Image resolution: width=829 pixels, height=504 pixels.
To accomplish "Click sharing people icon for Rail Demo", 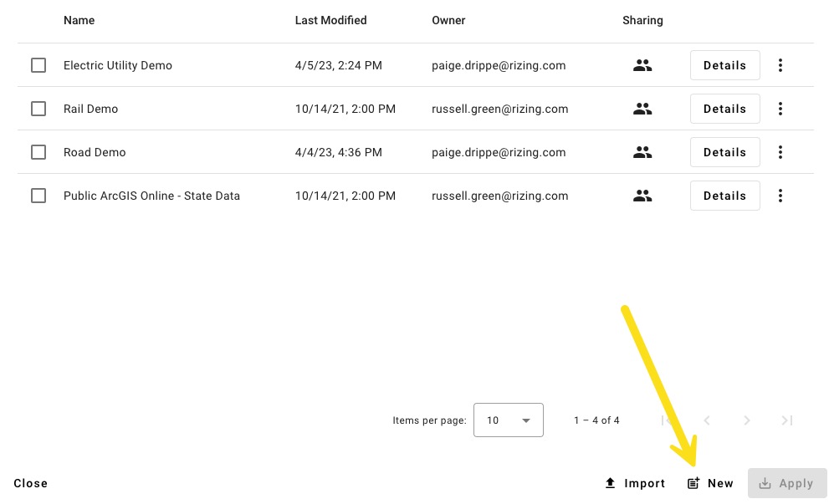I will (642, 109).
